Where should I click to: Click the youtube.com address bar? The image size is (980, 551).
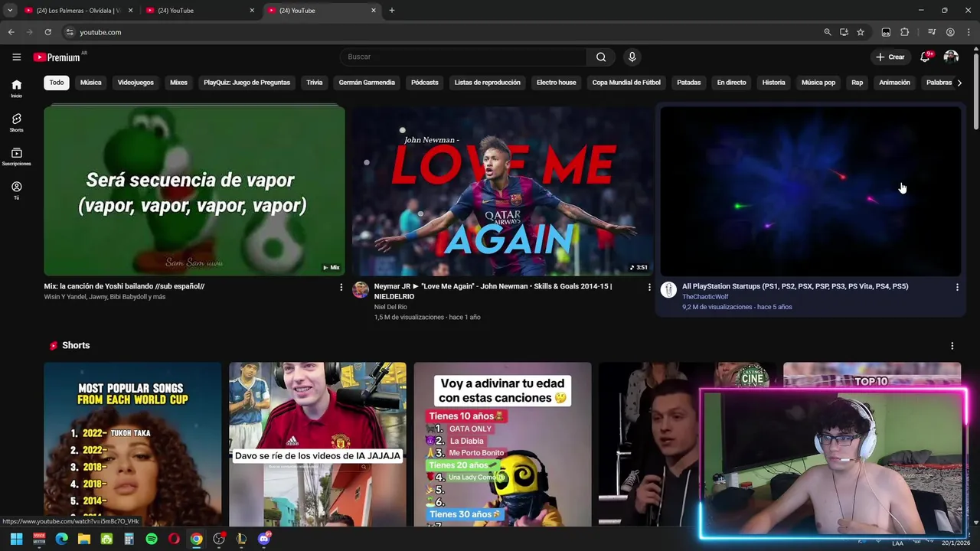coord(436,32)
